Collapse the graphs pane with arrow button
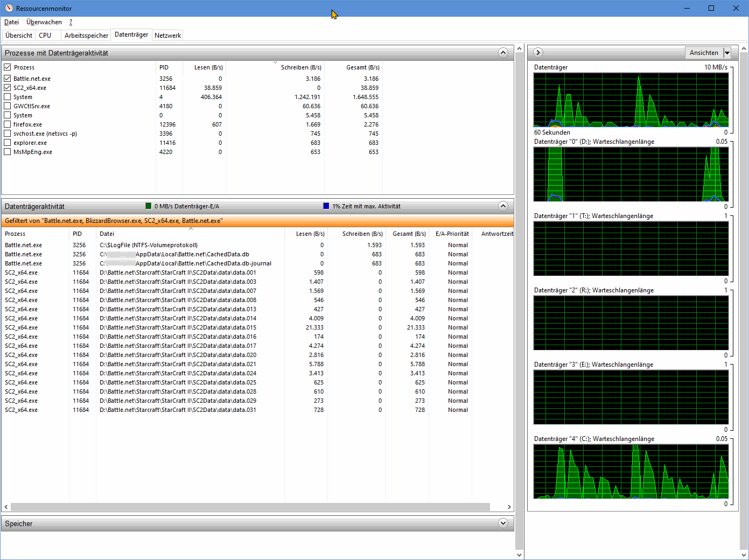The width and height of the screenshot is (749, 560). pos(538,52)
